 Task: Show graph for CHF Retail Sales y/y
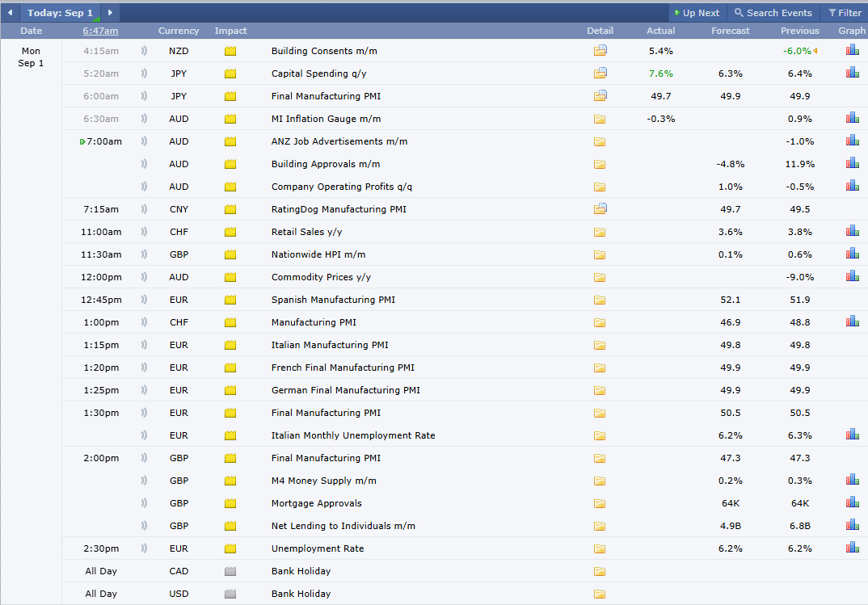[853, 231]
